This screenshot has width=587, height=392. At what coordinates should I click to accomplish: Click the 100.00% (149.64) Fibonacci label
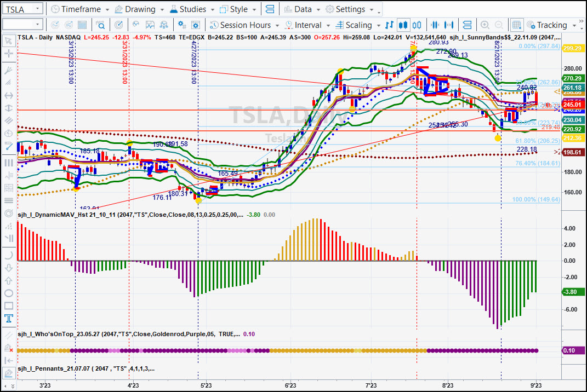tap(536, 199)
